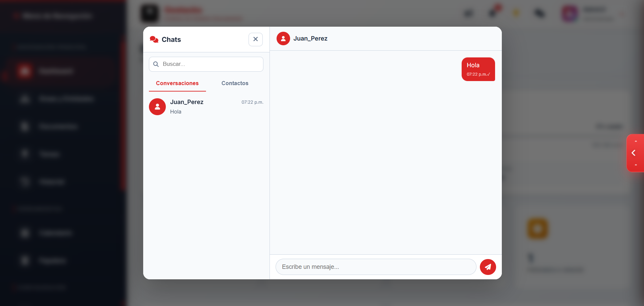The width and height of the screenshot is (644, 306).
Task: Click the red avatar in the chat header
Action: (x=283, y=39)
